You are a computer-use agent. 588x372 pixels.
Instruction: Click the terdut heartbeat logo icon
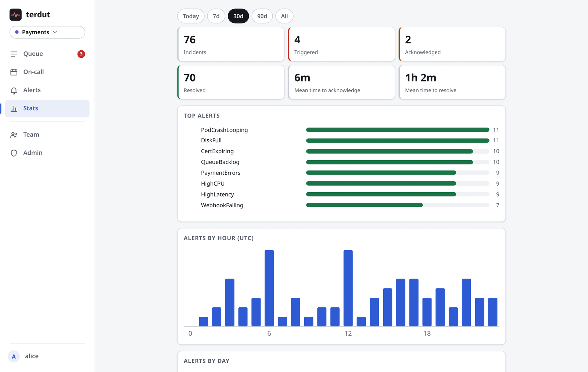(x=15, y=15)
